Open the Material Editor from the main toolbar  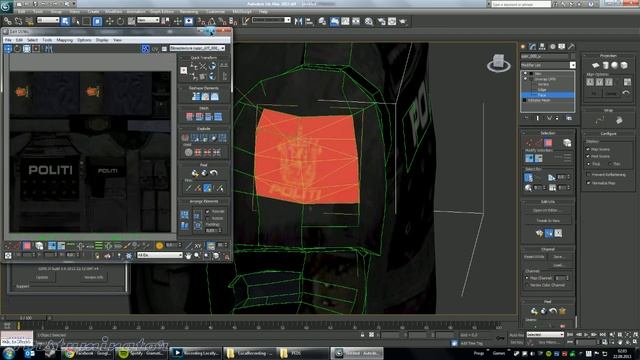tap(368, 21)
